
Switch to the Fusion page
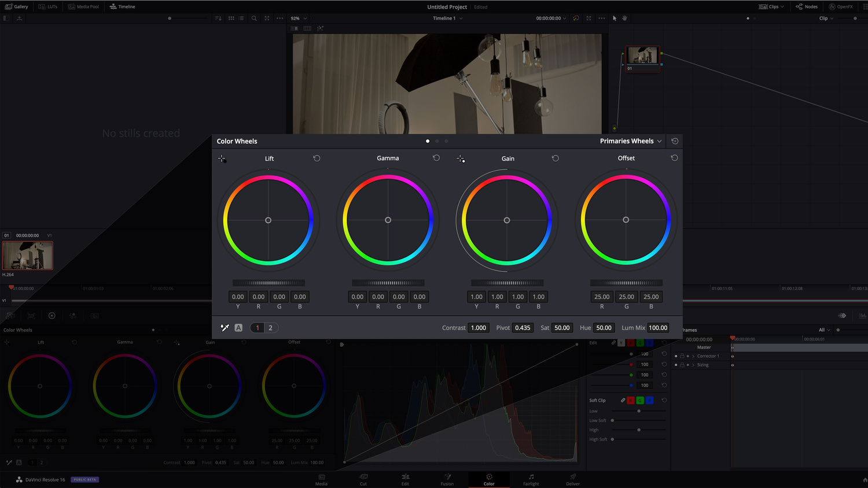point(447,480)
